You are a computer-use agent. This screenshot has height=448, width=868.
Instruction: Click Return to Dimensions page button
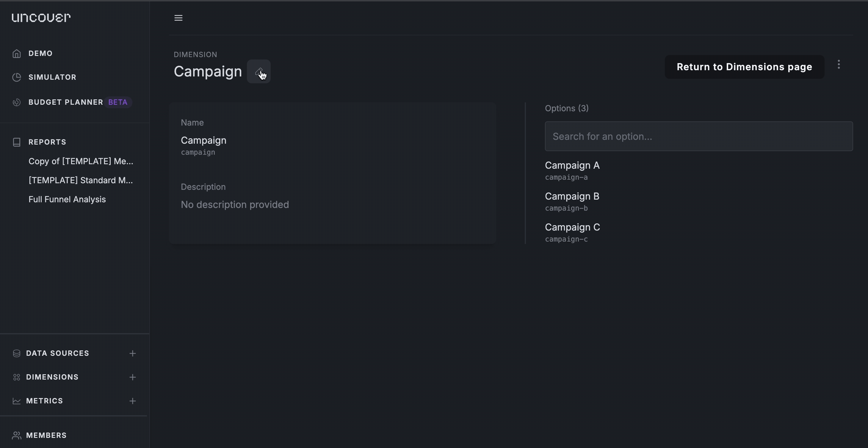[744, 67]
